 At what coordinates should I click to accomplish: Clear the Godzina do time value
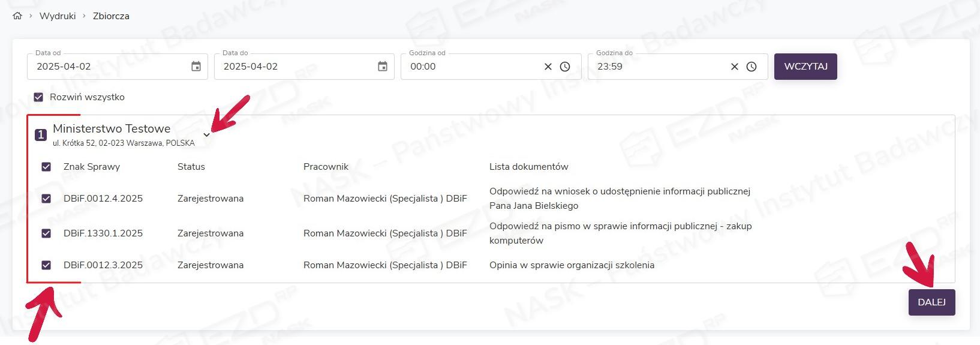click(734, 67)
